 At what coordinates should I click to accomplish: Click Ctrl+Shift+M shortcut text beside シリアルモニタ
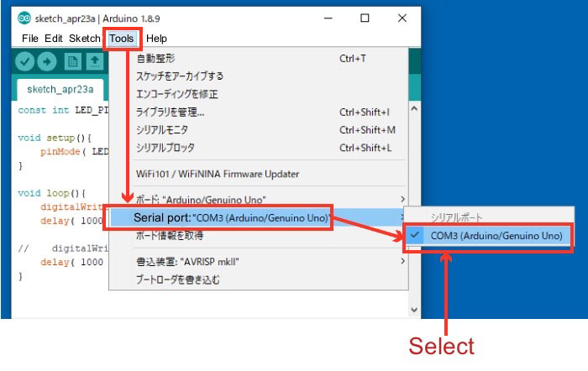[367, 130]
